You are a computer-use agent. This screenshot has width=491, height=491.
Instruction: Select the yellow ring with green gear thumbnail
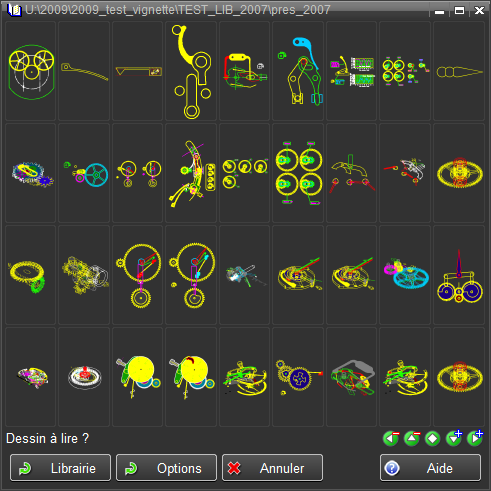coord(31,275)
